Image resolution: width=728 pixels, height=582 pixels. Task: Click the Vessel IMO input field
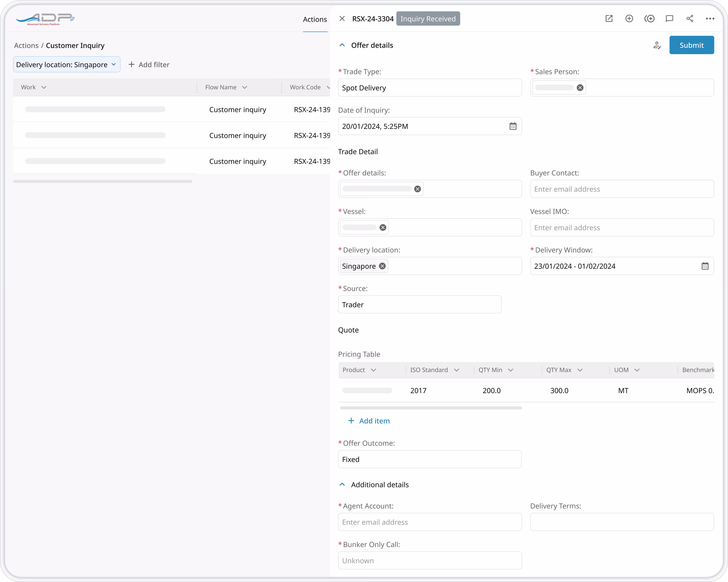click(x=622, y=227)
